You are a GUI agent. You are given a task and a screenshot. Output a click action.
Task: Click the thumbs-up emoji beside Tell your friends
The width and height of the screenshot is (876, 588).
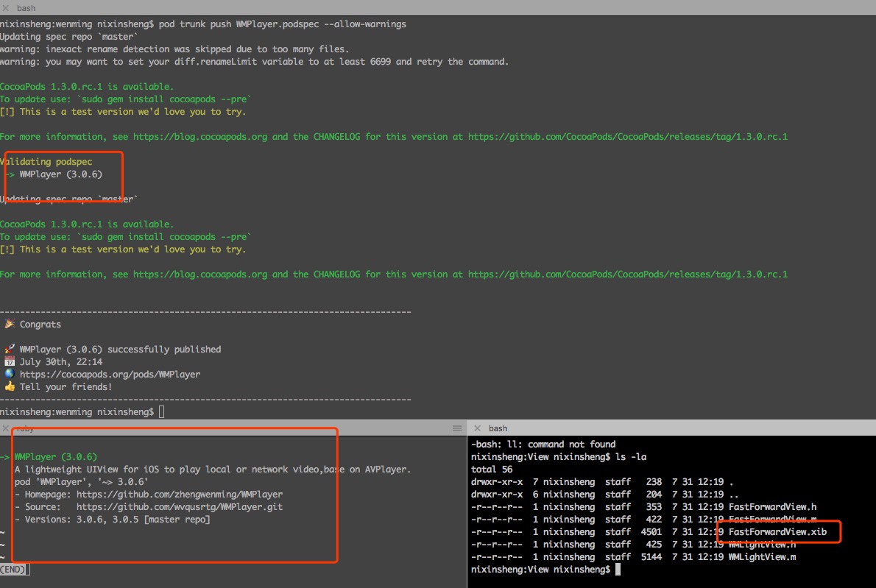point(9,386)
